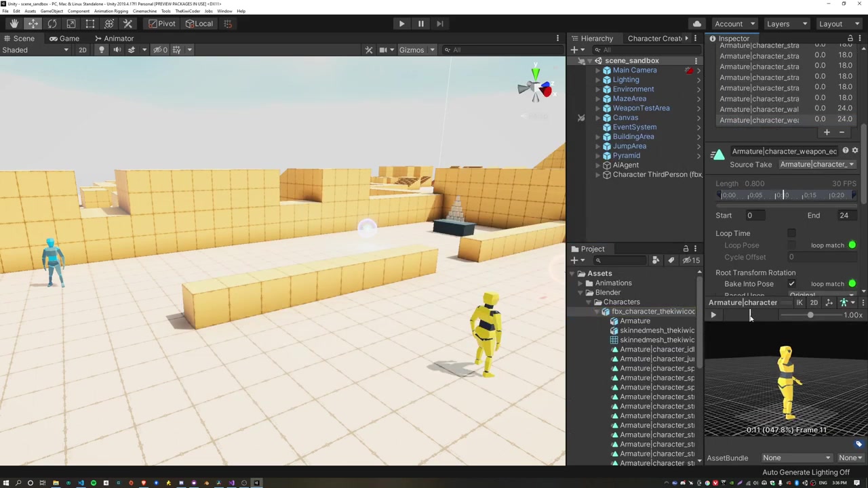Toggle scene lighting with the lightbulb icon
Image resolution: width=868 pixels, height=488 pixels.
(102, 49)
